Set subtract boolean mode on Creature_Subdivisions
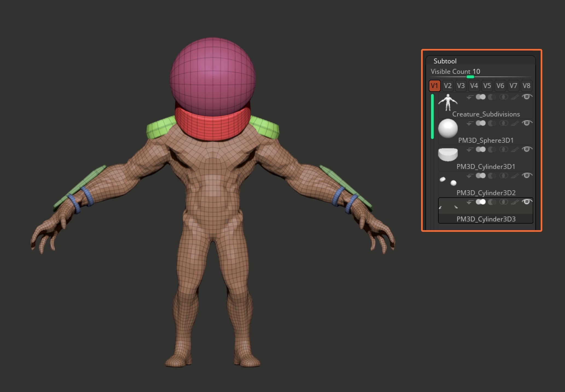Viewport: 565px width, 392px height. tap(492, 97)
